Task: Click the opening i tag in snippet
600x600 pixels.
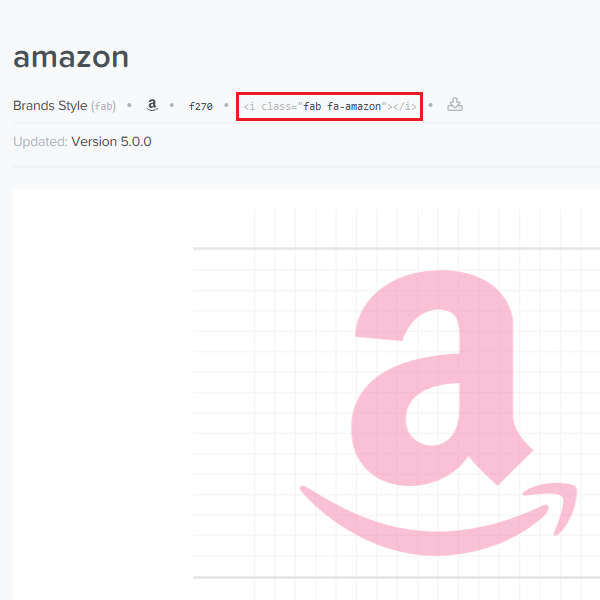Action: point(249,106)
